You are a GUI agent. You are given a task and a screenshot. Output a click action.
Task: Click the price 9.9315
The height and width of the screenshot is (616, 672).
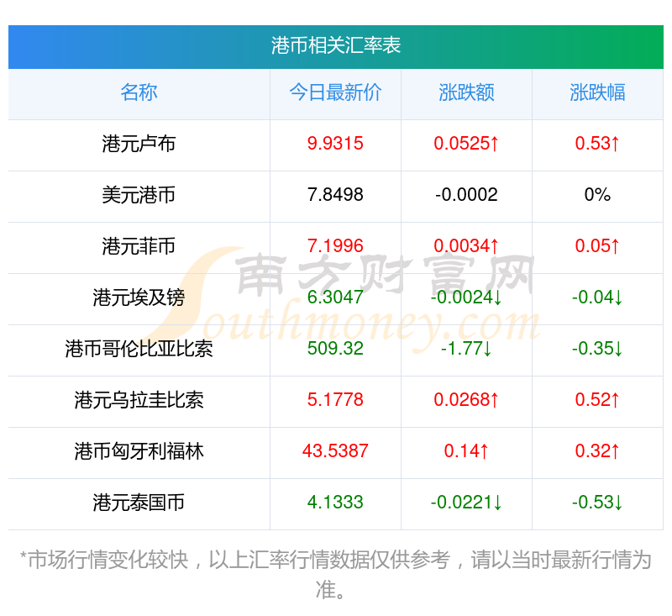click(335, 143)
